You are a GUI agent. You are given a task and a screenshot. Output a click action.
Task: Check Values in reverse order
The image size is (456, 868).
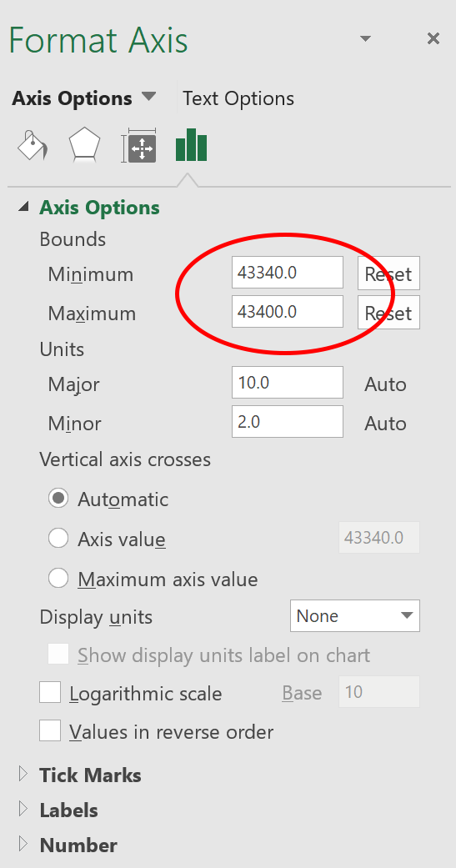[x=50, y=731]
